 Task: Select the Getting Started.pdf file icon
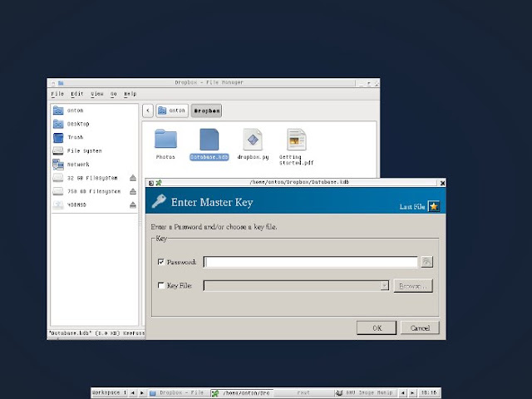(x=296, y=139)
